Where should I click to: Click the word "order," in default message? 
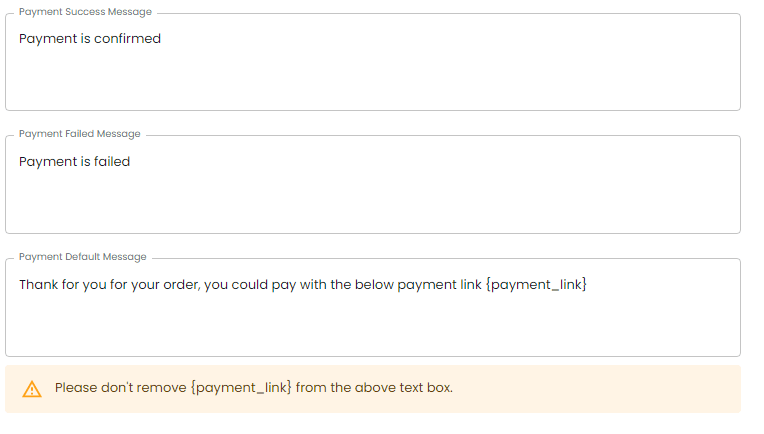point(181,284)
